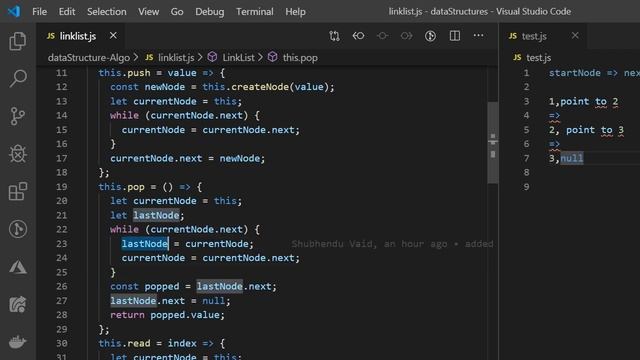Click 'null' on line 27
Viewport: 640px width, 360px height.
tap(213, 301)
